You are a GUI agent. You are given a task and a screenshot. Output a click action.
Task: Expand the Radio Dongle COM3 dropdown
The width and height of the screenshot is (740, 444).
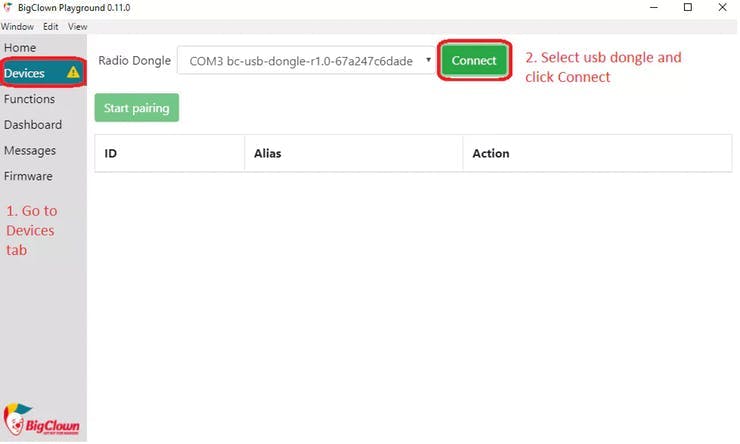click(306, 60)
